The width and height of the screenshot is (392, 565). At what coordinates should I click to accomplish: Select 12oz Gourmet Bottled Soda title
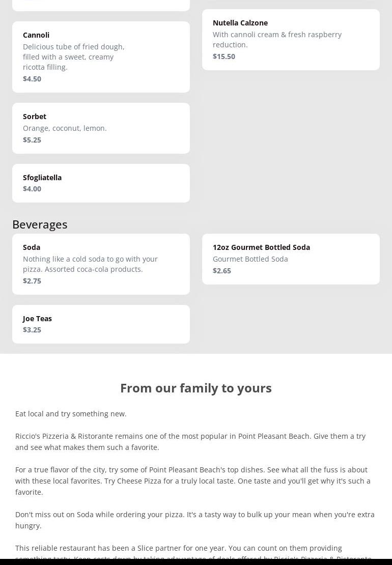coord(261,247)
